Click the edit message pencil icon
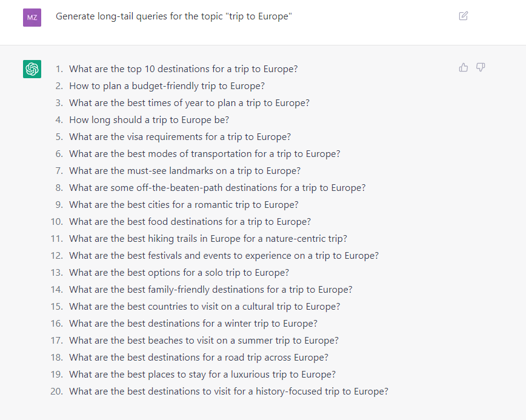Image resolution: width=526 pixels, height=420 pixels. pos(464,16)
